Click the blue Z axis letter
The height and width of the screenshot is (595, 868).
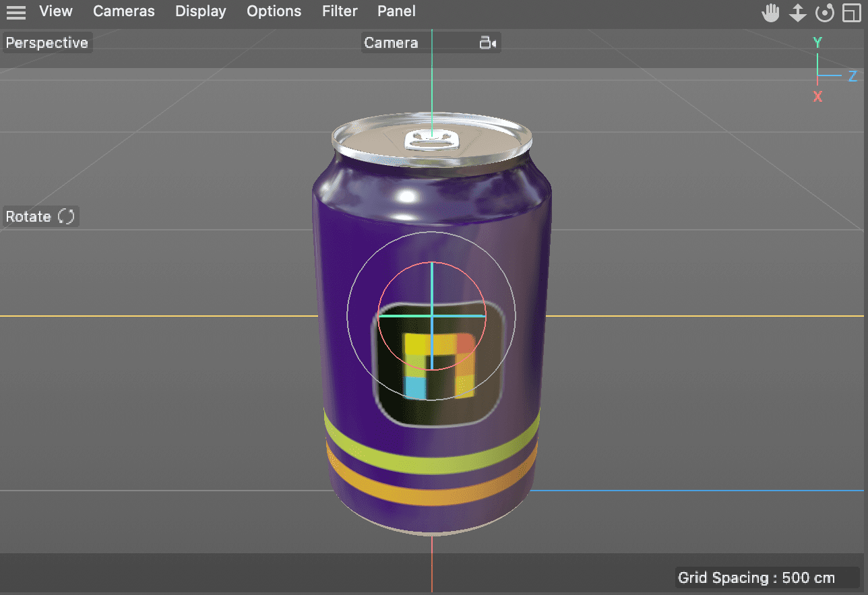(x=852, y=76)
